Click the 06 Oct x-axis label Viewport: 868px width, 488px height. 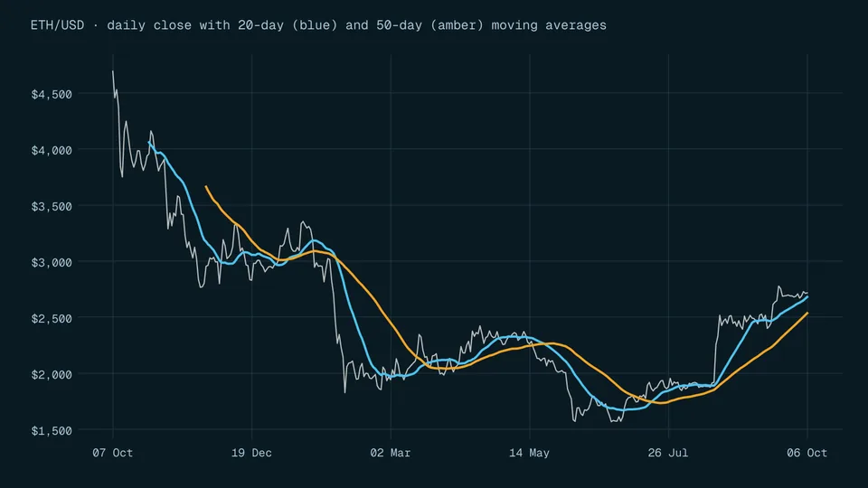[x=807, y=453]
